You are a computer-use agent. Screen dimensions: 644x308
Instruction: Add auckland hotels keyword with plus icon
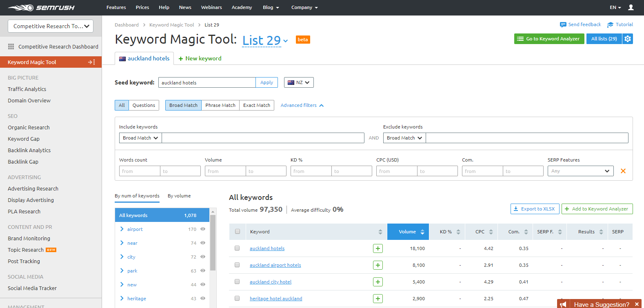[378, 248]
